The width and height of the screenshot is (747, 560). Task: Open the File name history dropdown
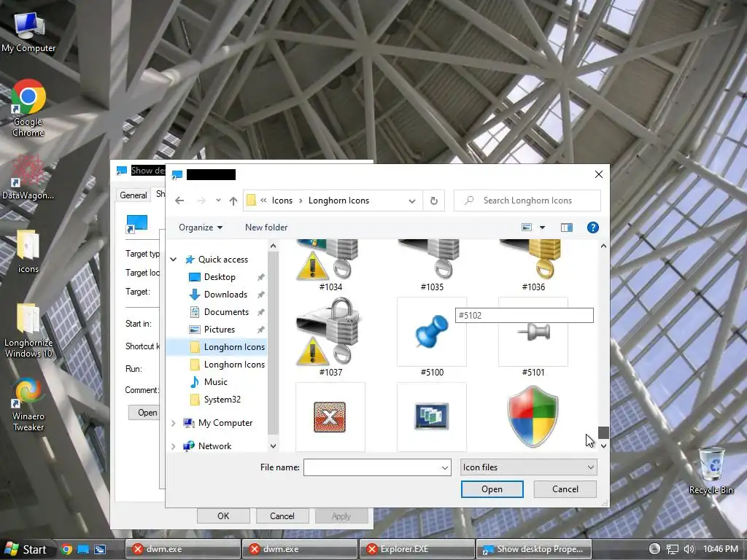[x=444, y=467]
